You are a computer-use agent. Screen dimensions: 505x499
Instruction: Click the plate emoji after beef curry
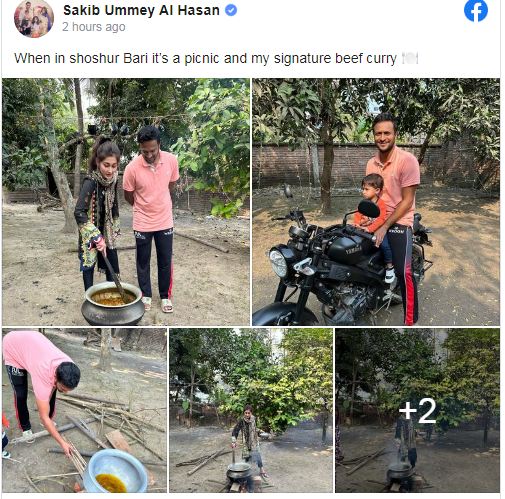410,59
